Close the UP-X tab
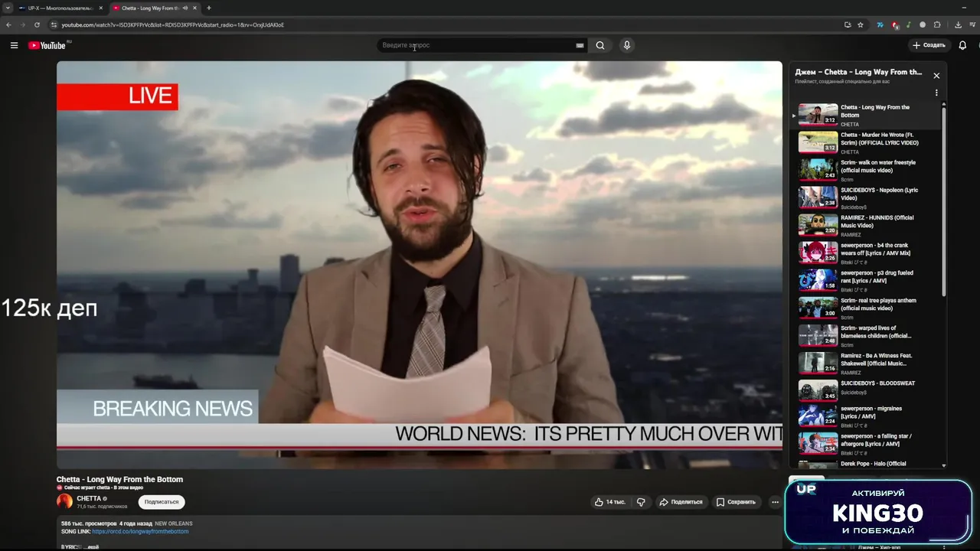Screen dimensions: 980x551 click(x=100, y=8)
